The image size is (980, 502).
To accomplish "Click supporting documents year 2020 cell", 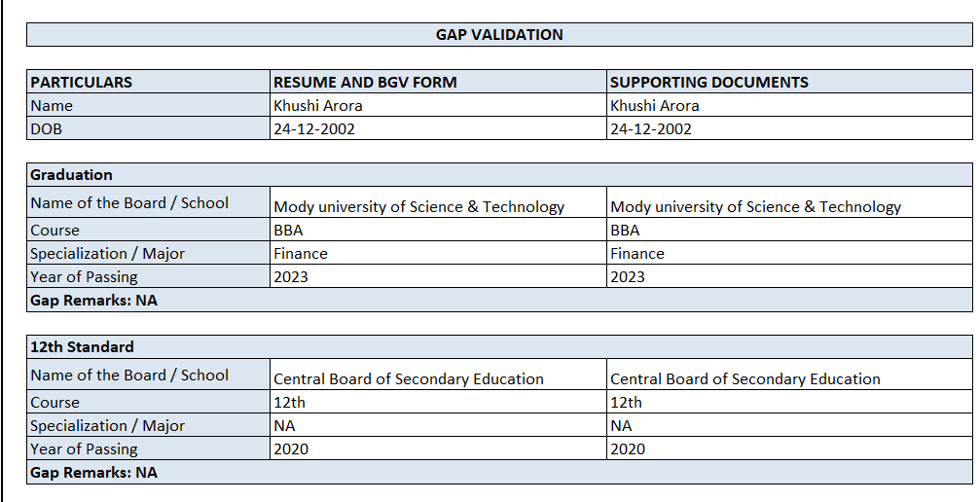I will pos(788,449).
